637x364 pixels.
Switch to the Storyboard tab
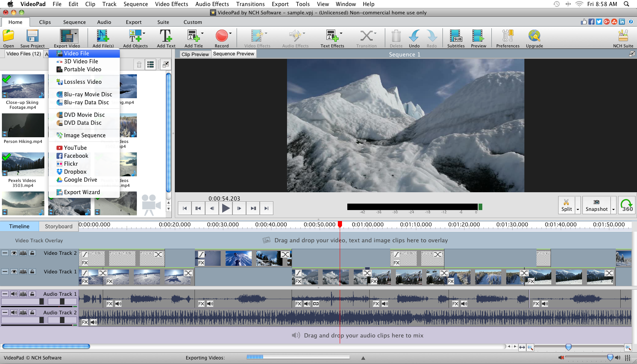coord(58,226)
